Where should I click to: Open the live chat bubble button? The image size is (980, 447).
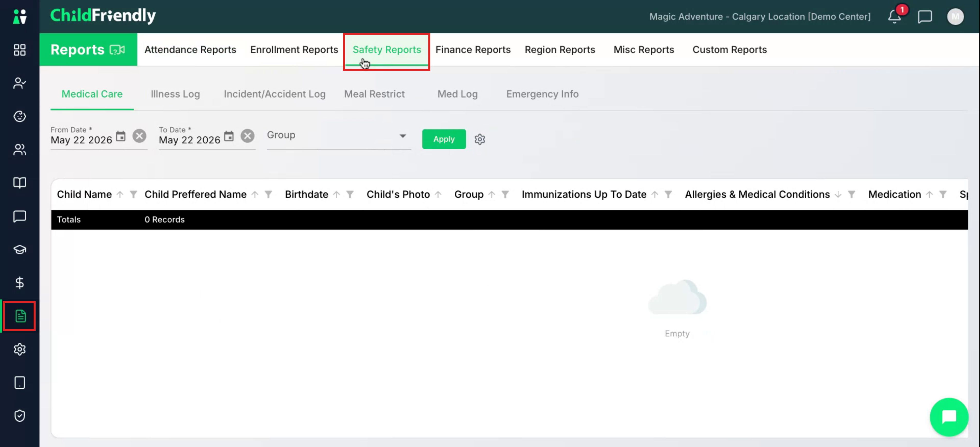coord(949,417)
